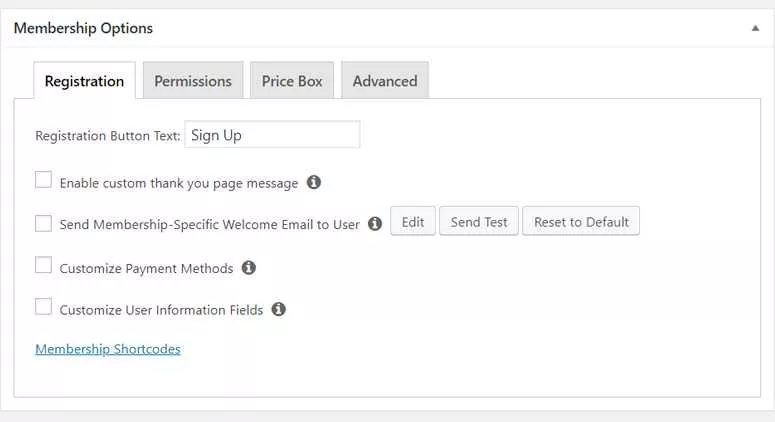Enable custom thank you page message checkbox
This screenshot has height=422, width=775.
click(44, 181)
